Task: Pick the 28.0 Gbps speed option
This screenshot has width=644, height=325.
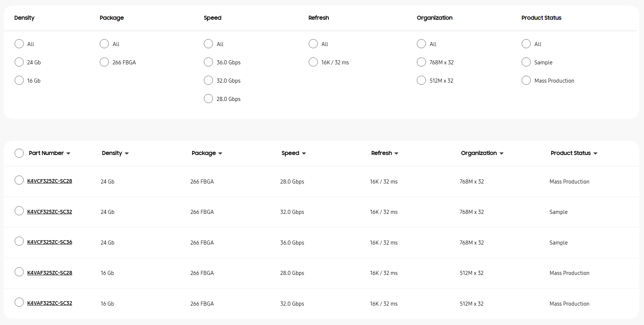Action: [x=208, y=99]
